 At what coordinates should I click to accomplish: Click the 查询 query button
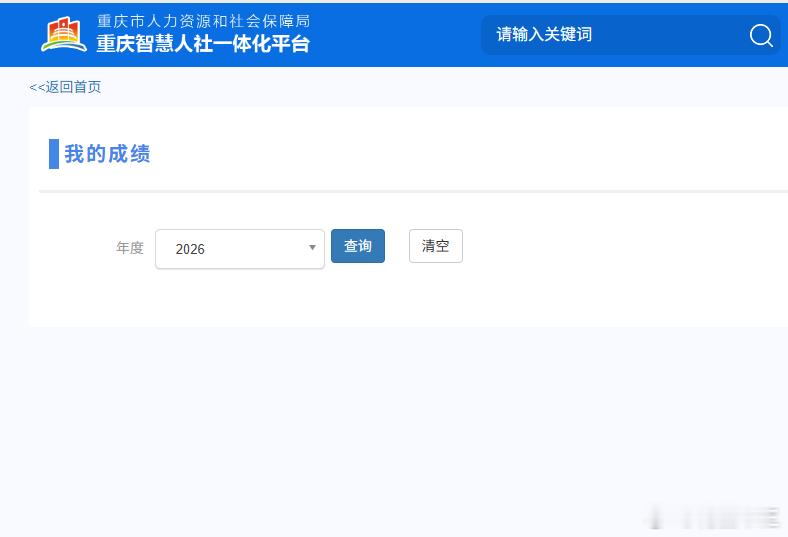click(358, 246)
